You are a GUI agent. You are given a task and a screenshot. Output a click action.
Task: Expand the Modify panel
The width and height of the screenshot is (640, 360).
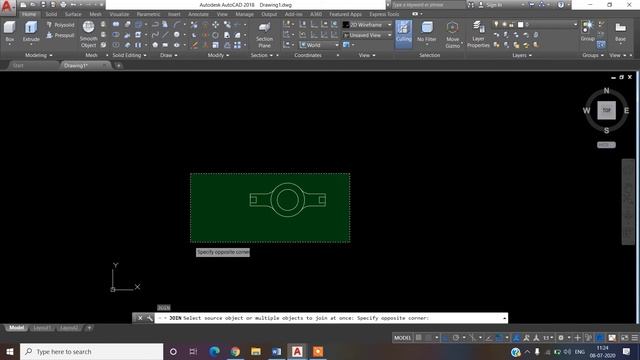(x=218, y=55)
